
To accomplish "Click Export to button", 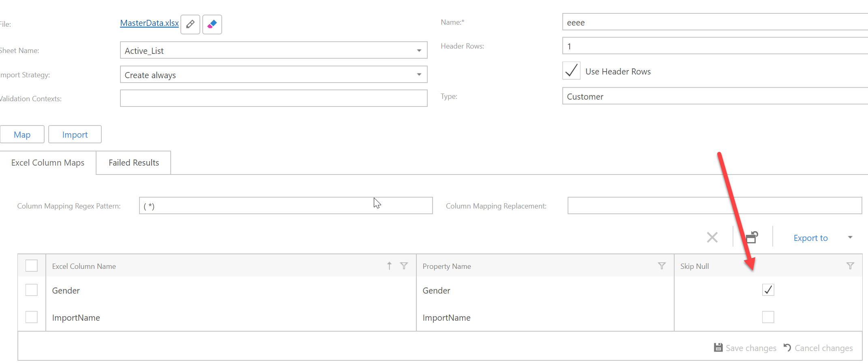I will click(810, 238).
